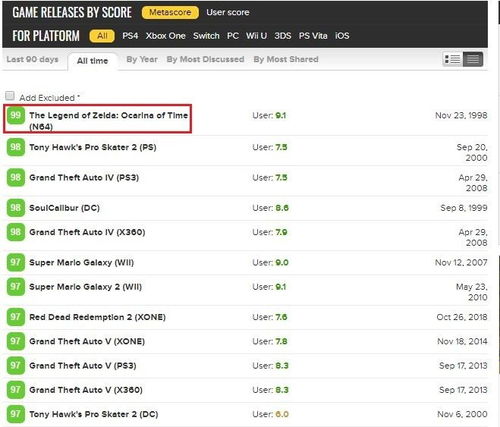500x427 pixels.
Task: Open the Last 90 days tab
Action: pos(32,59)
